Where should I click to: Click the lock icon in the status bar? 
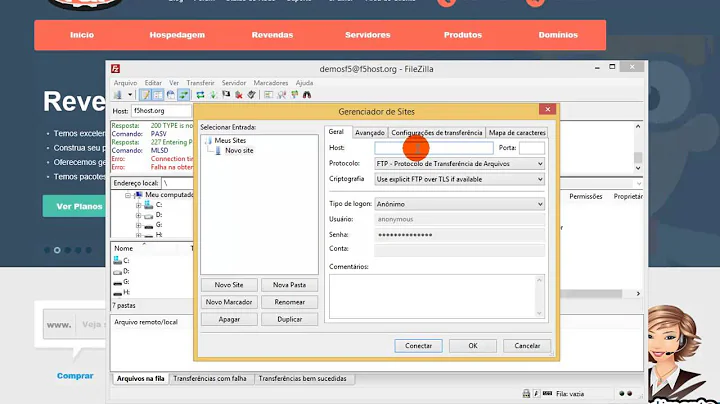526,393
